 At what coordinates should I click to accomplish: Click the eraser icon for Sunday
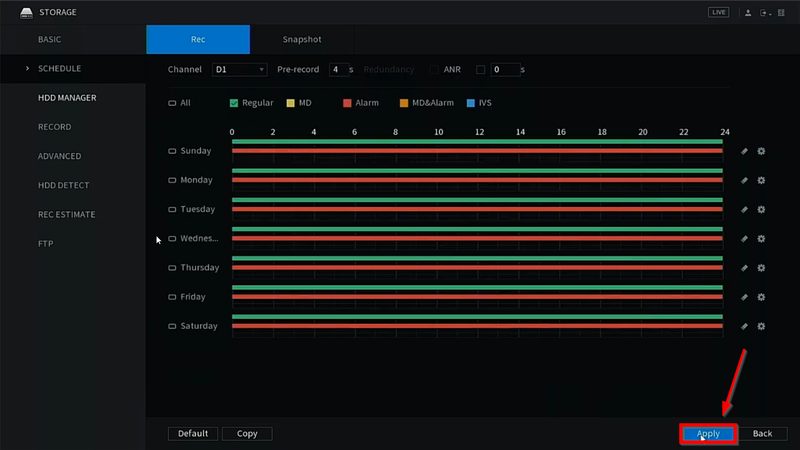tap(744, 152)
